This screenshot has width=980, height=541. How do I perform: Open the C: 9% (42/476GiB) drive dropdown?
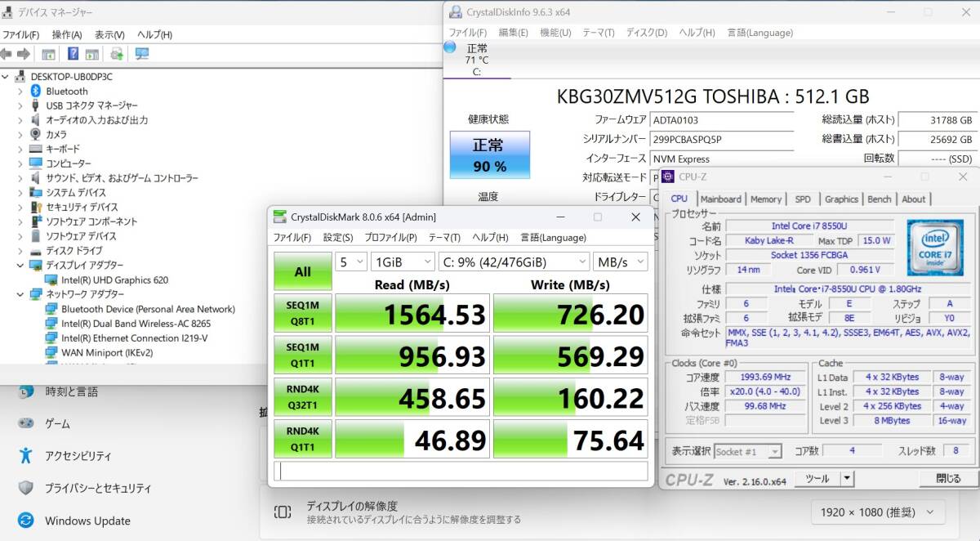click(x=514, y=262)
